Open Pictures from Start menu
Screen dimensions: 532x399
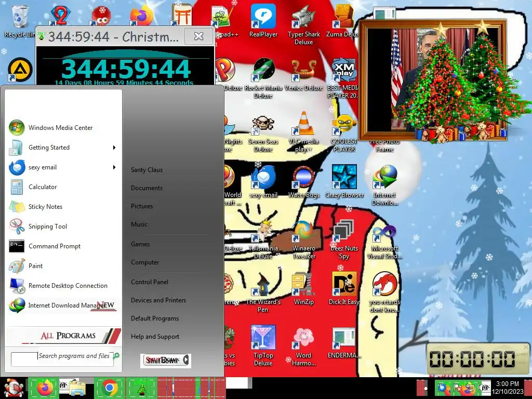click(x=142, y=206)
